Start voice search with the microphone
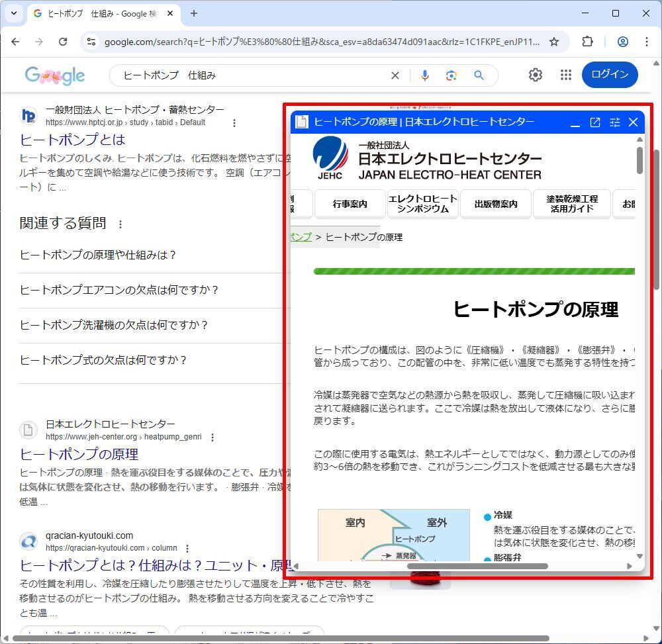Viewport: 662px width, 644px height. pyautogui.click(x=425, y=75)
